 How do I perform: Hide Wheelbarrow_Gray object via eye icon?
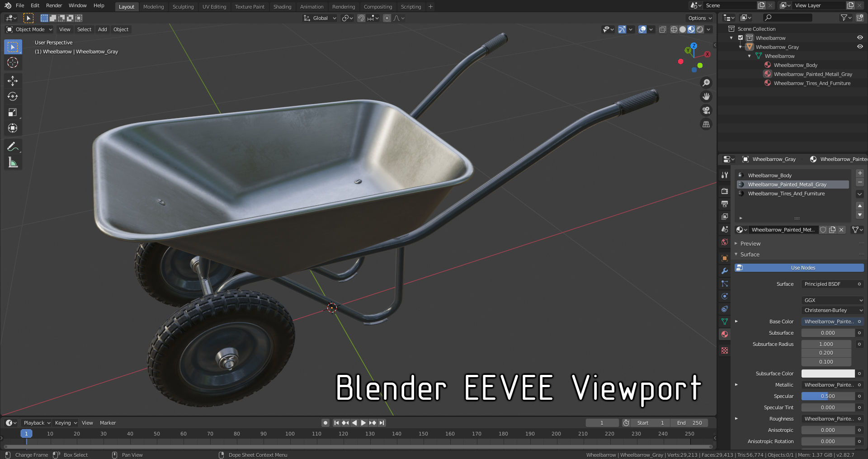point(860,47)
